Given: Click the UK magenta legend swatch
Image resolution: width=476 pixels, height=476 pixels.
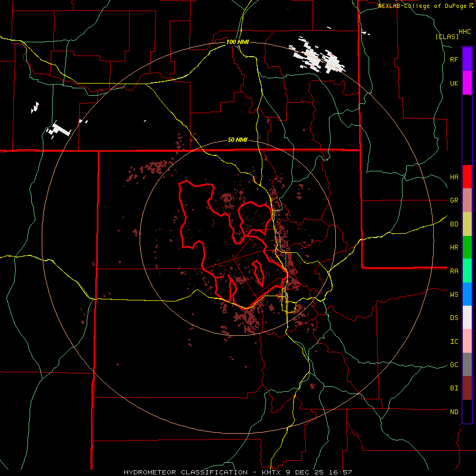Looking at the screenshot, I should (467, 83).
